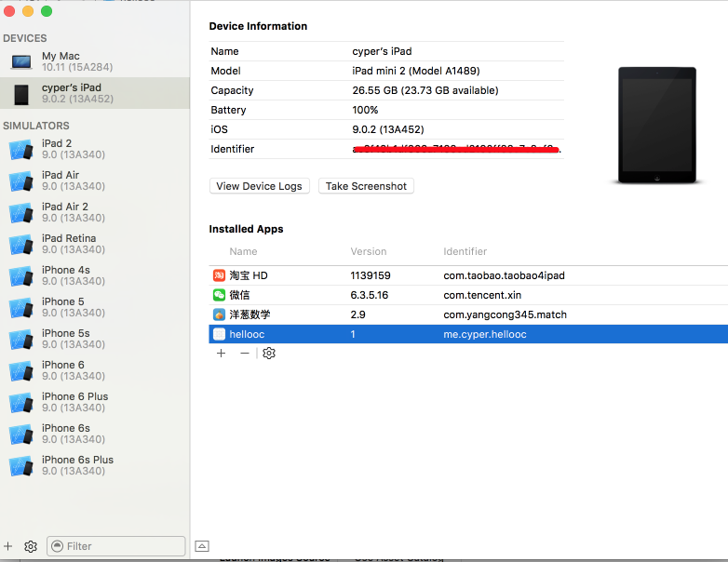Sort apps by Name column header
This screenshot has width=728, height=562.
(243, 251)
